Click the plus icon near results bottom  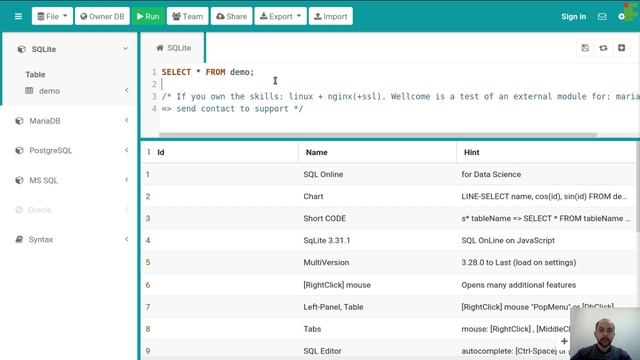point(564,341)
